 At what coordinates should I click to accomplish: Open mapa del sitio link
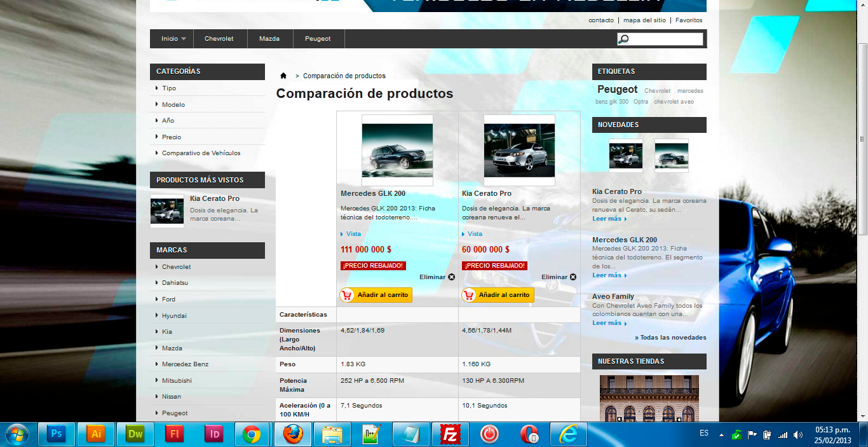tap(644, 20)
